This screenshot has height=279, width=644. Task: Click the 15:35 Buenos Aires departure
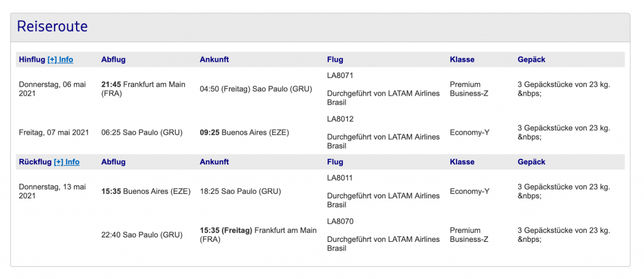coord(145,191)
